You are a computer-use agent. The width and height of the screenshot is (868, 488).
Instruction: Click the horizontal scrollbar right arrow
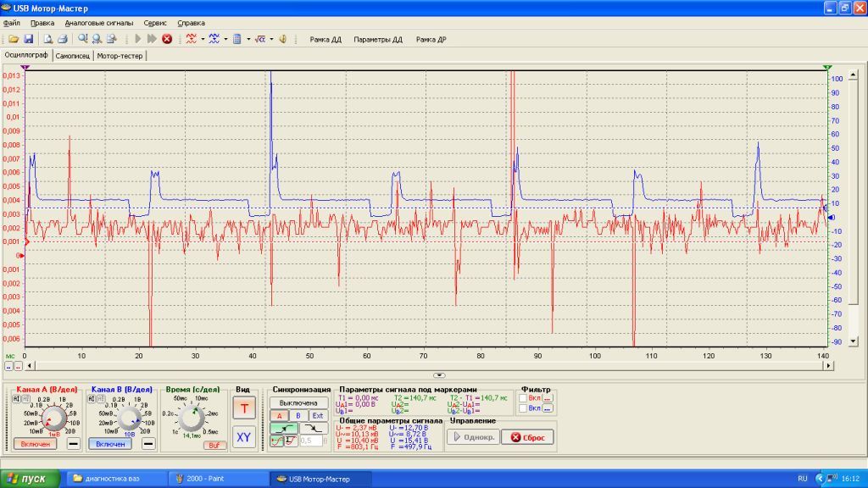(828, 365)
